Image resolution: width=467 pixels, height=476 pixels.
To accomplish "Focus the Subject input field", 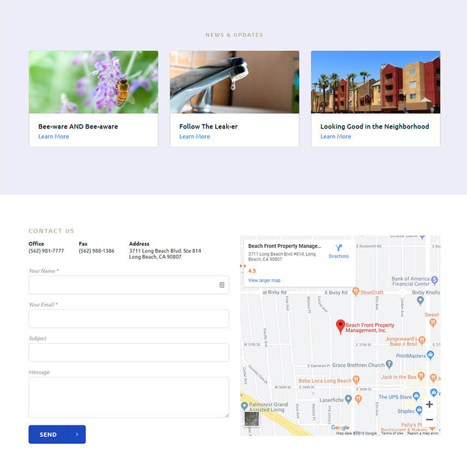I will tap(129, 352).
